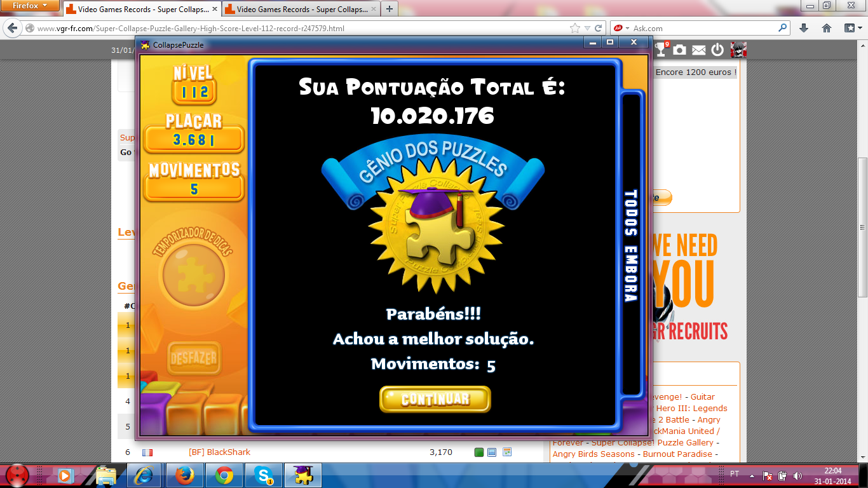Open the envelope messages icon
Screen dimensions: 868x488
click(x=698, y=50)
